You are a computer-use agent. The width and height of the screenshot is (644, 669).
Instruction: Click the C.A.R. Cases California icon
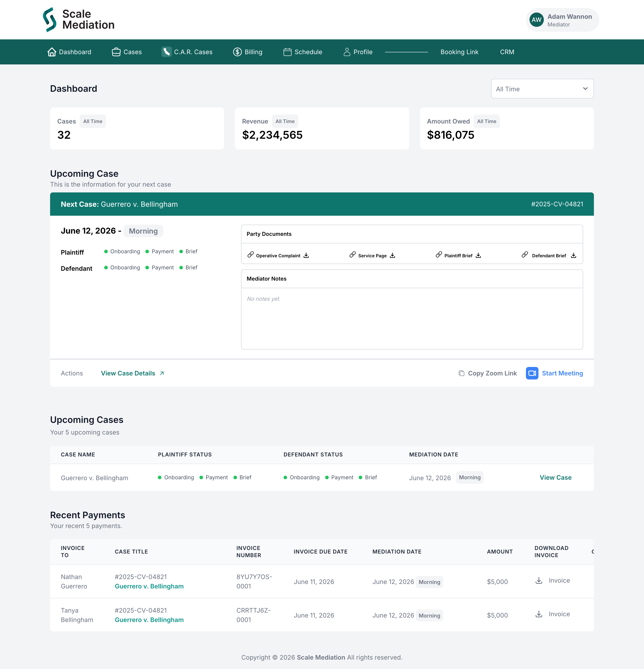pos(166,52)
